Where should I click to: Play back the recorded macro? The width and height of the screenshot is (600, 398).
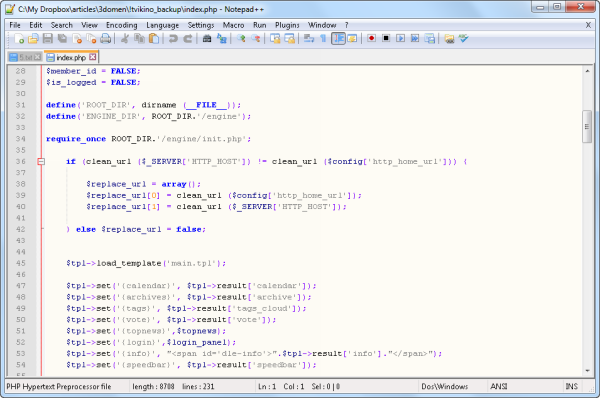[400, 38]
